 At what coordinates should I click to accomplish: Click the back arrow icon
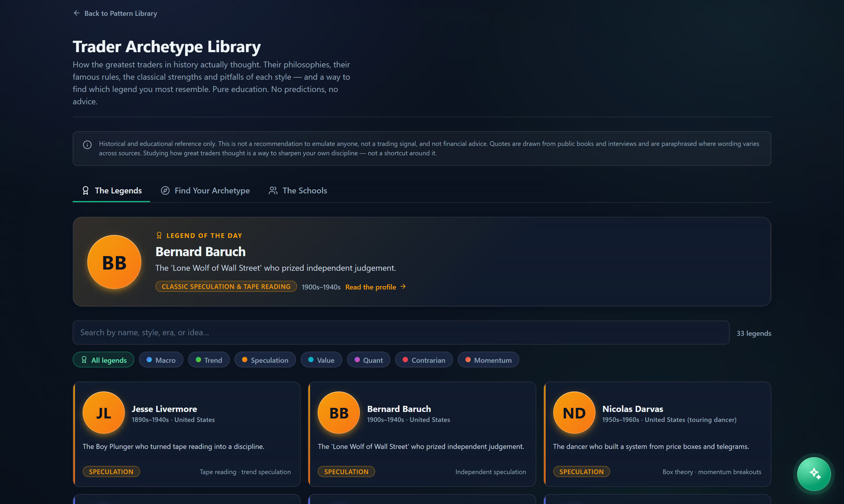76,13
